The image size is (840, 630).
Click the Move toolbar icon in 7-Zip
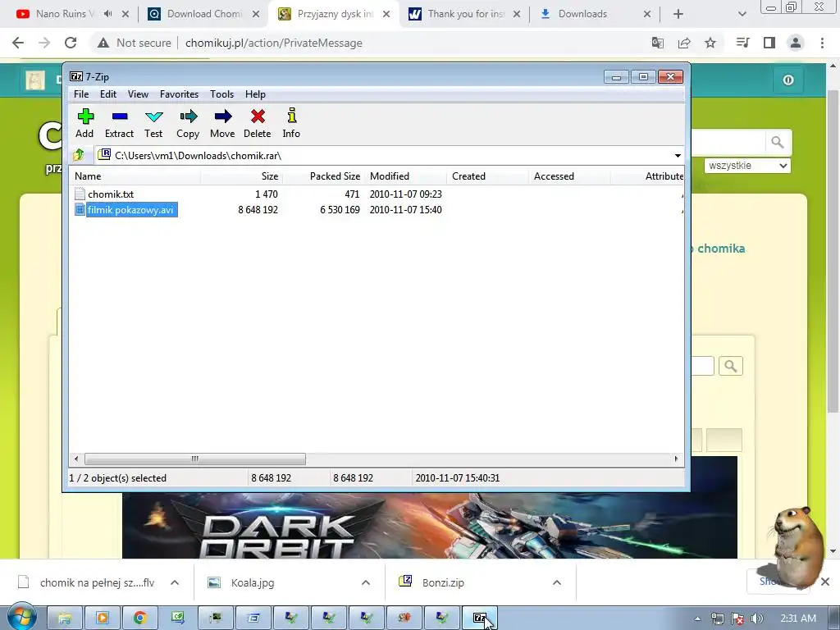(x=222, y=123)
